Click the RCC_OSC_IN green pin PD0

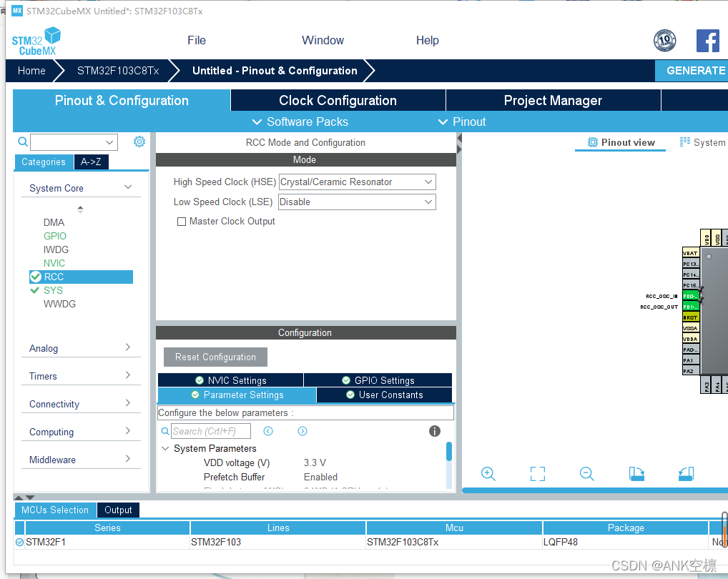691,296
